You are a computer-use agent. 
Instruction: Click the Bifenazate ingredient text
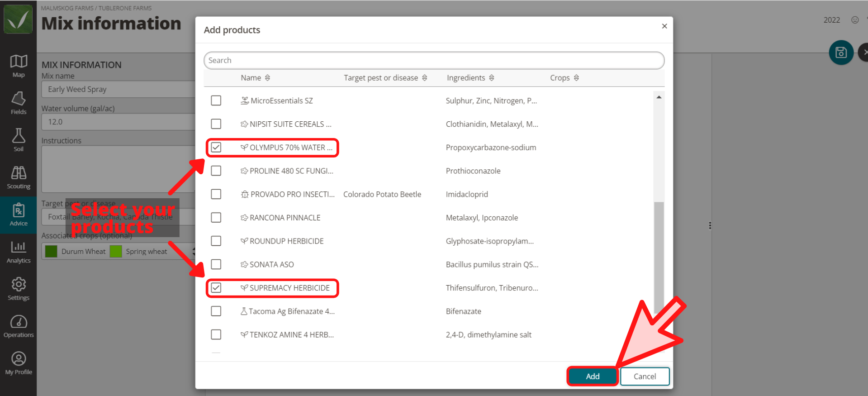pos(464,311)
